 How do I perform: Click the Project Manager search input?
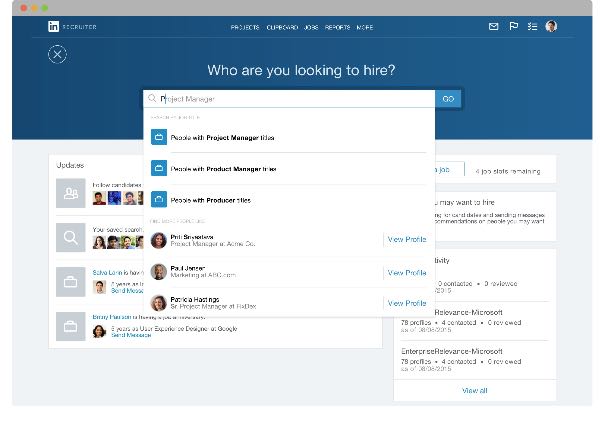click(289, 99)
